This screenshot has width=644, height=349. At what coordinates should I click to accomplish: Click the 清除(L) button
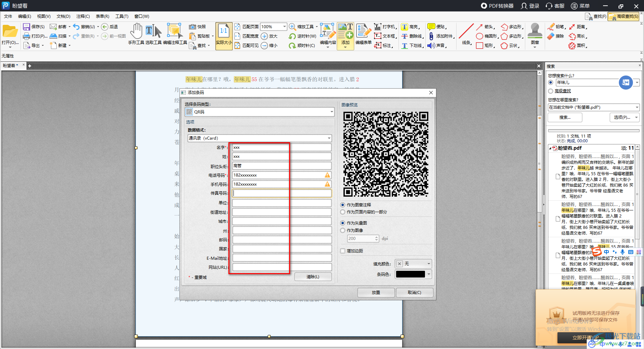[313, 277]
